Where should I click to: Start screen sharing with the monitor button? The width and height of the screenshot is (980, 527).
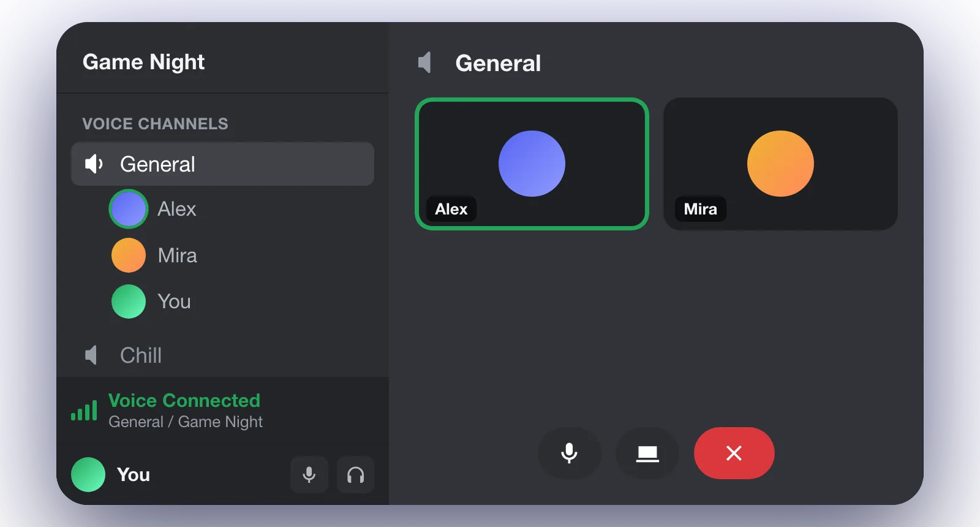(x=647, y=453)
